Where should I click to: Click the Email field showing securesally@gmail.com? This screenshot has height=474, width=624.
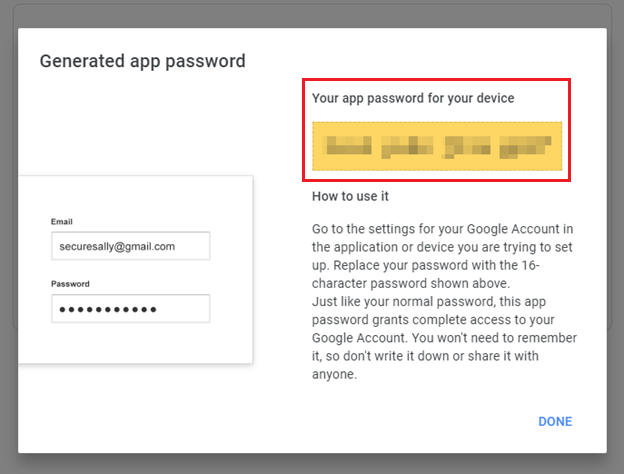(x=130, y=246)
